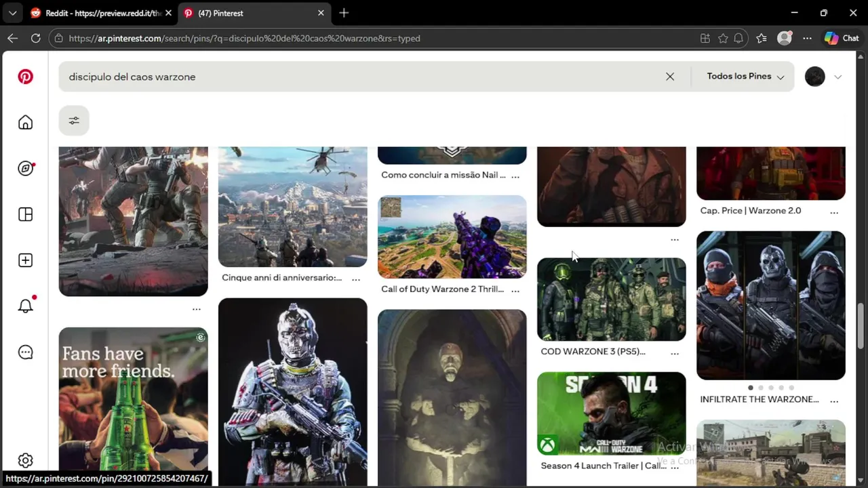Image resolution: width=868 pixels, height=488 pixels.
Task: Open the browser favorites list icon
Action: pyautogui.click(x=762, y=39)
